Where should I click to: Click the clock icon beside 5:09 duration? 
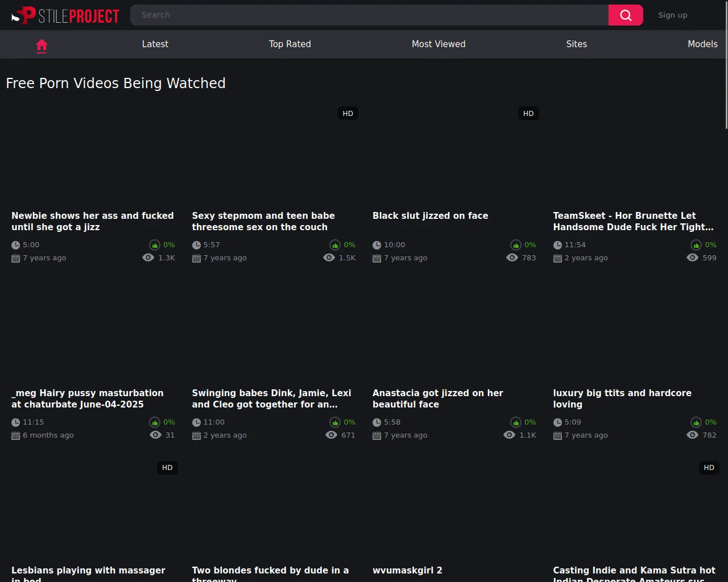[557, 422]
